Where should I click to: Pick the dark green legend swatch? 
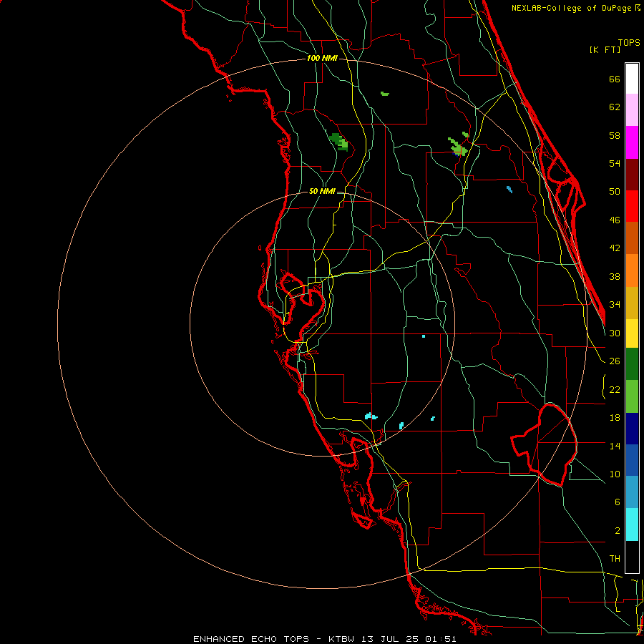tap(632, 364)
